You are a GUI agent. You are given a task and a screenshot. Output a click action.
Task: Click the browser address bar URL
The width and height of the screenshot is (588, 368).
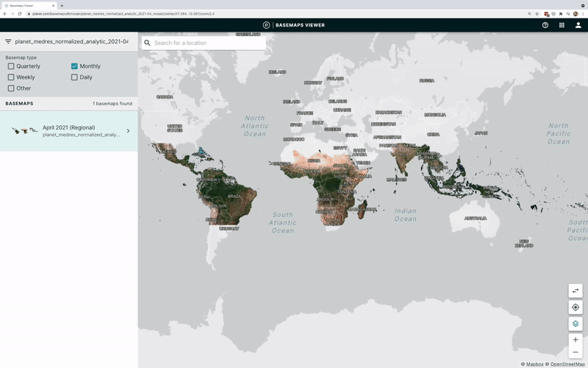coord(123,14)
